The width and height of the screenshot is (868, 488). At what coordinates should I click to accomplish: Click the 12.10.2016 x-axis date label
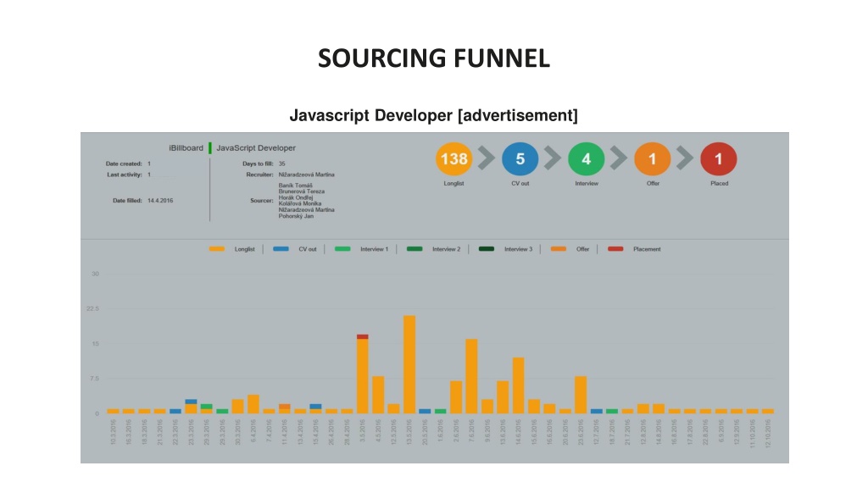pos(768,434)
